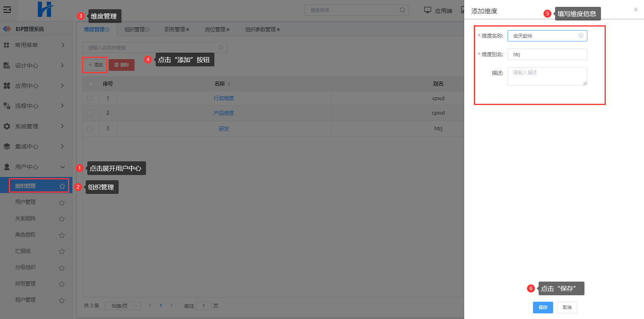The width and height of the screenshot is (644, 319).
Task: Open the 50条/页 page size dropdown
Action: (123, 306)
